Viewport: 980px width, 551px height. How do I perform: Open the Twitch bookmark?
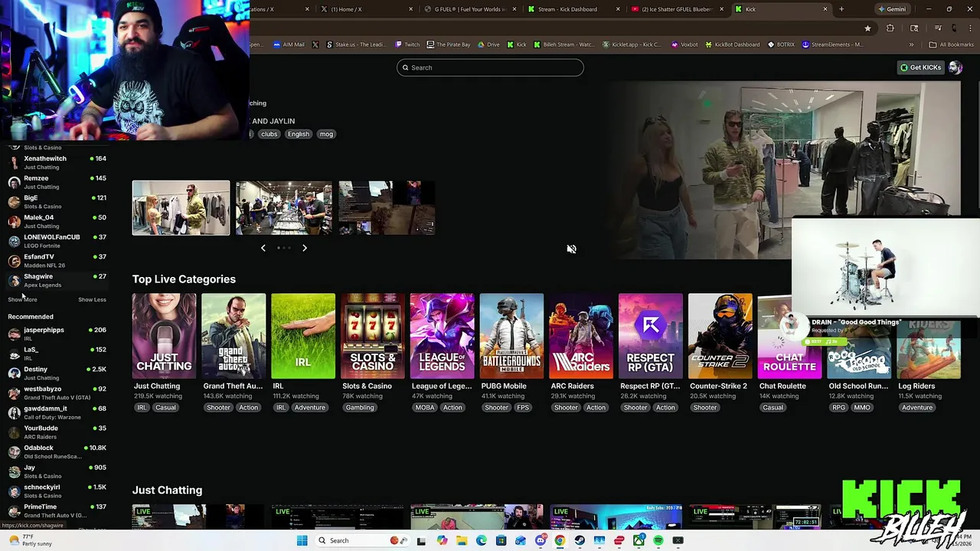coord(407,44)
